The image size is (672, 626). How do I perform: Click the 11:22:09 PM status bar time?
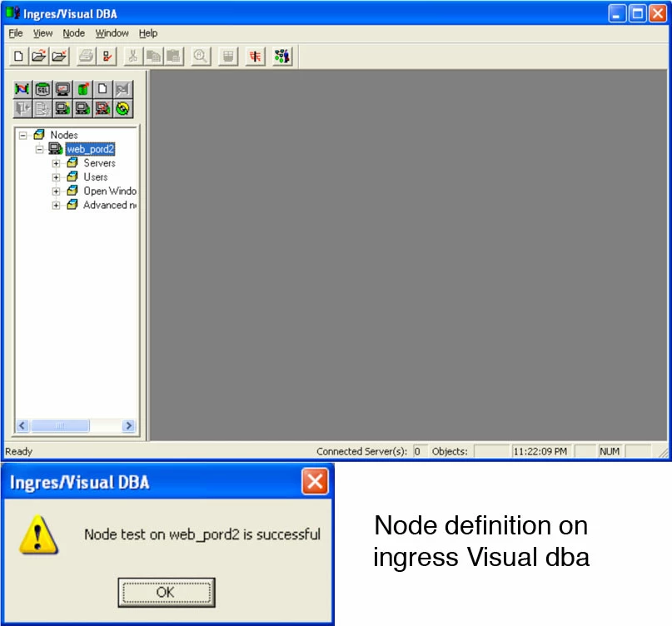540,452
